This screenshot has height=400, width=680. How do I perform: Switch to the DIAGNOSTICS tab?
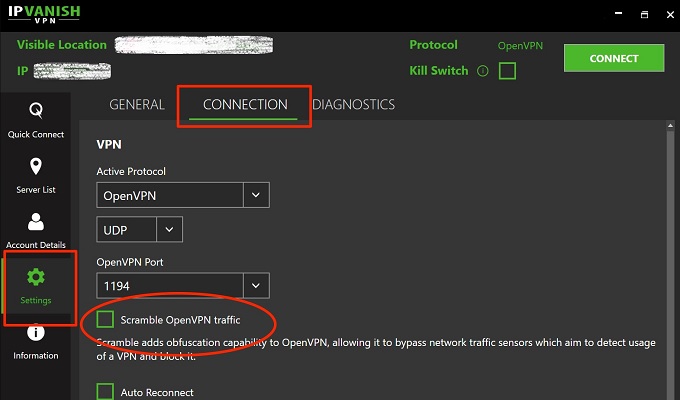tap(353, 105)
